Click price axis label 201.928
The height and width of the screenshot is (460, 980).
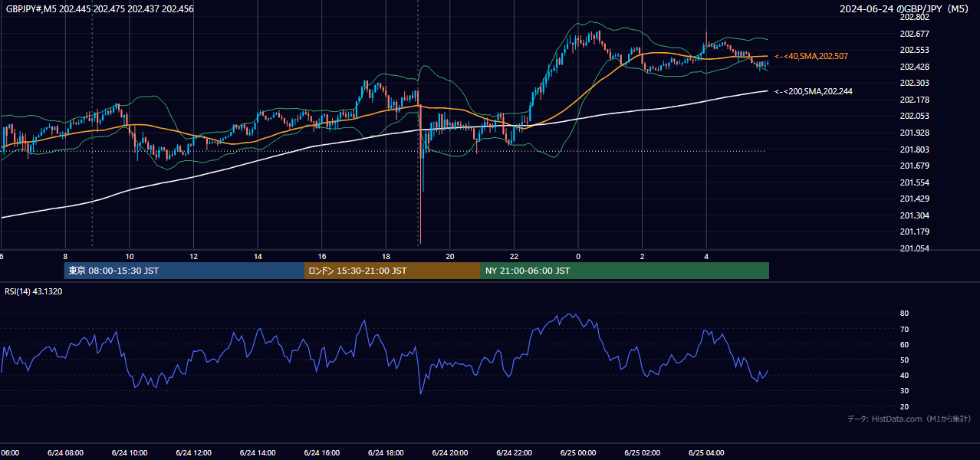[914, 133]
